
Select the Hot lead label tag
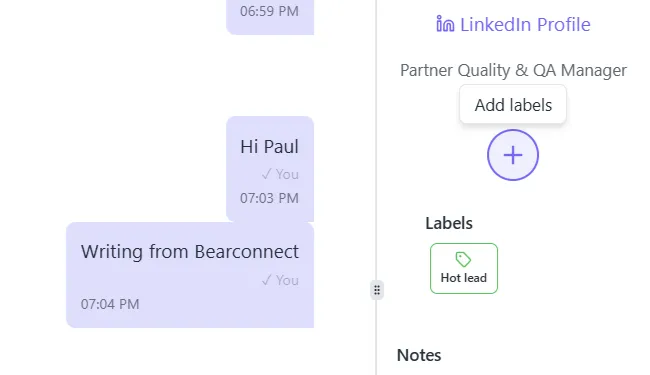464,269
